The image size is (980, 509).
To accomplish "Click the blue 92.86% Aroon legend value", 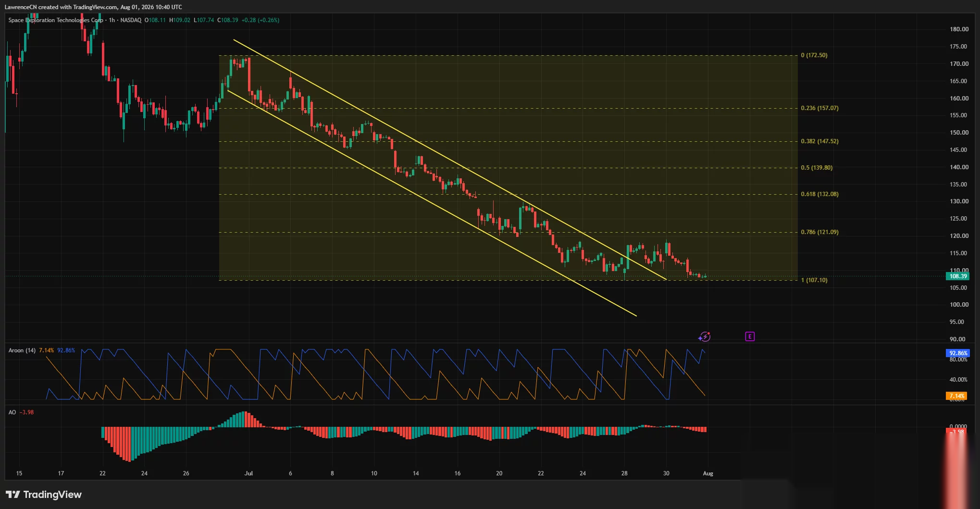I will click(66, 350).
